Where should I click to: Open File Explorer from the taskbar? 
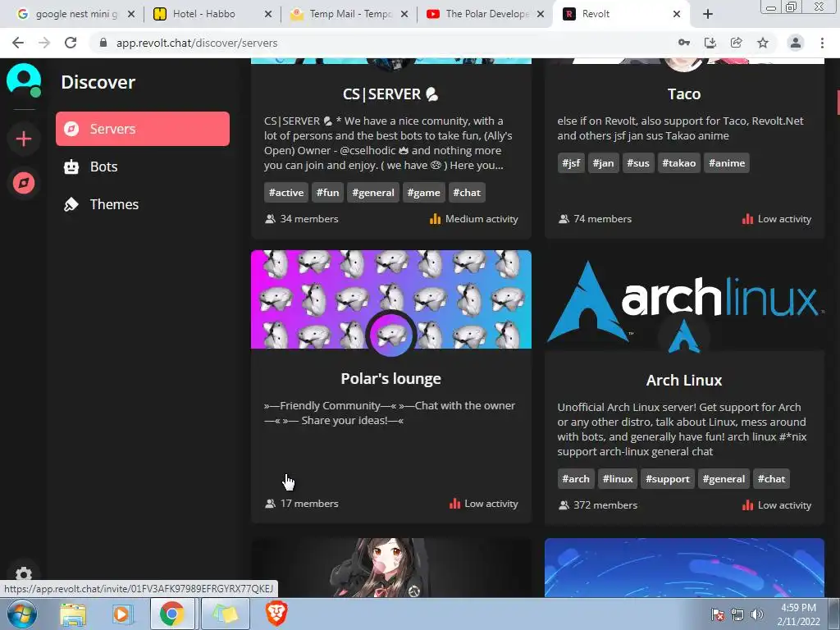coord(73,614)
